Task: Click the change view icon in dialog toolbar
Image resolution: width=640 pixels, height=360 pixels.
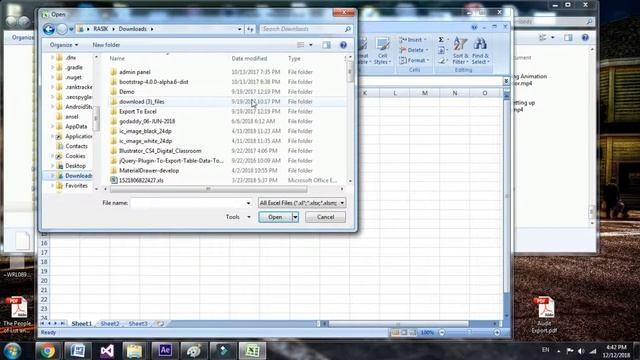Action: pos(301,45)
